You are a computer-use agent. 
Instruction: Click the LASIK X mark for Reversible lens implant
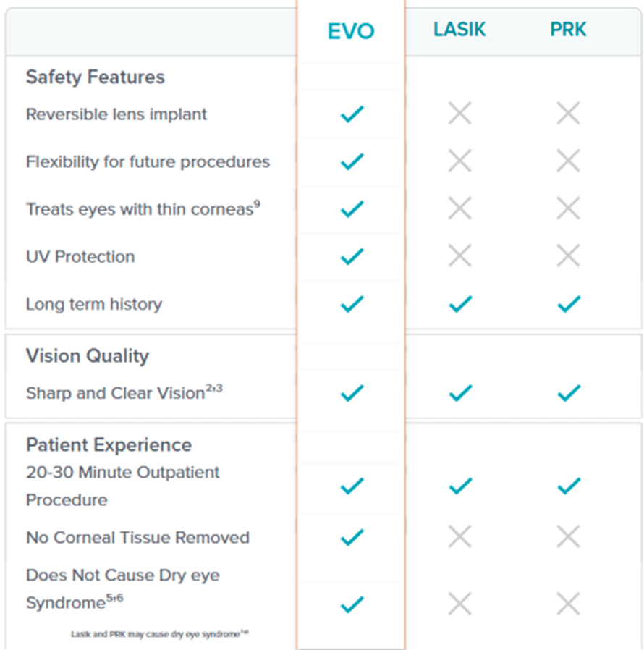(x=459, y=114)
